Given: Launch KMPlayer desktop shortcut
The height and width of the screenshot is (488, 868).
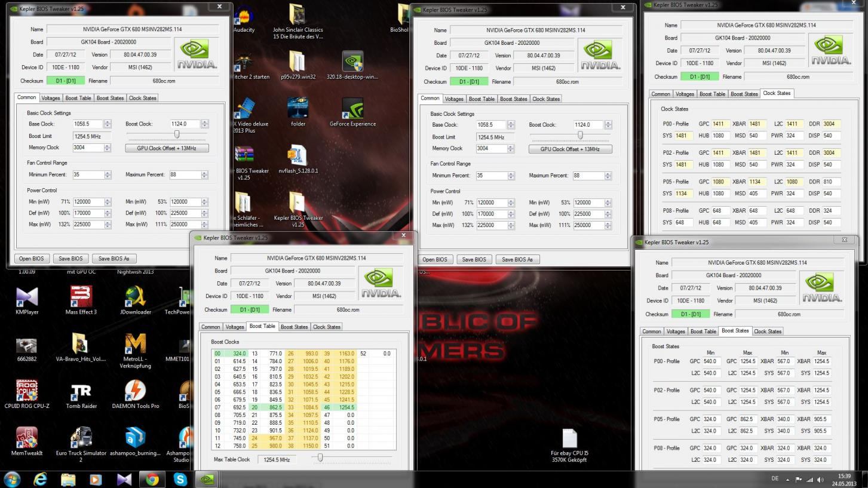Looking at the screenshot, I should tap(26, 300).
